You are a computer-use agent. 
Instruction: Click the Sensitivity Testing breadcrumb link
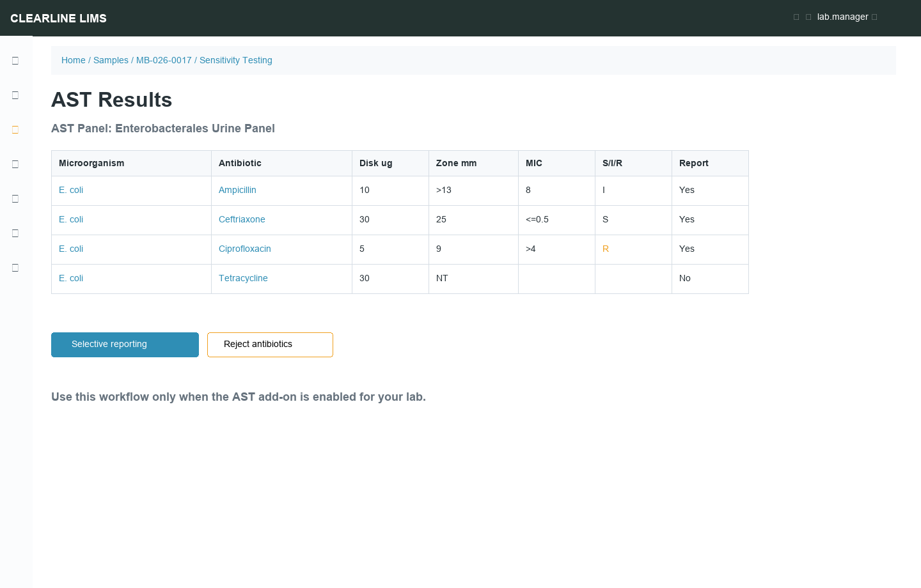pyautogui.click(x=235, y=60)
